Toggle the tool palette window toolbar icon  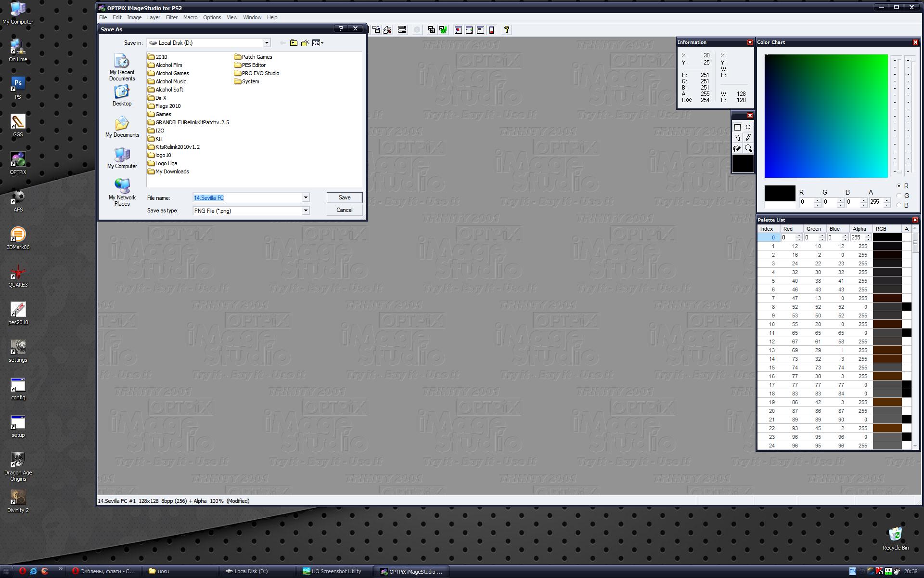[491, 30]
